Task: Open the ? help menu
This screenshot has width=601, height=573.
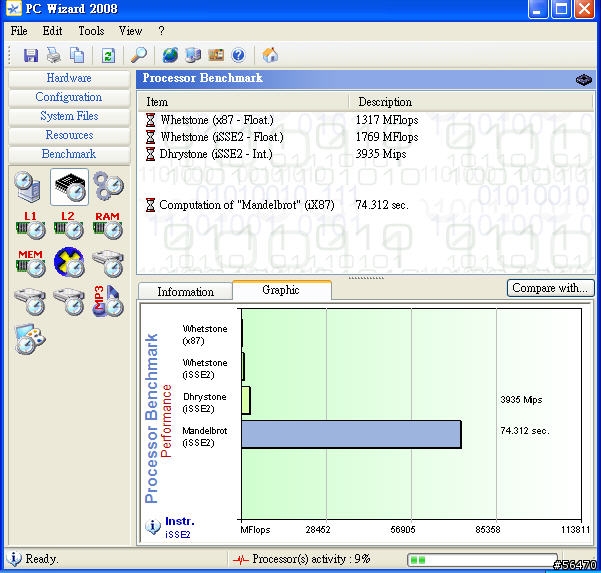Action: [161, 31]
